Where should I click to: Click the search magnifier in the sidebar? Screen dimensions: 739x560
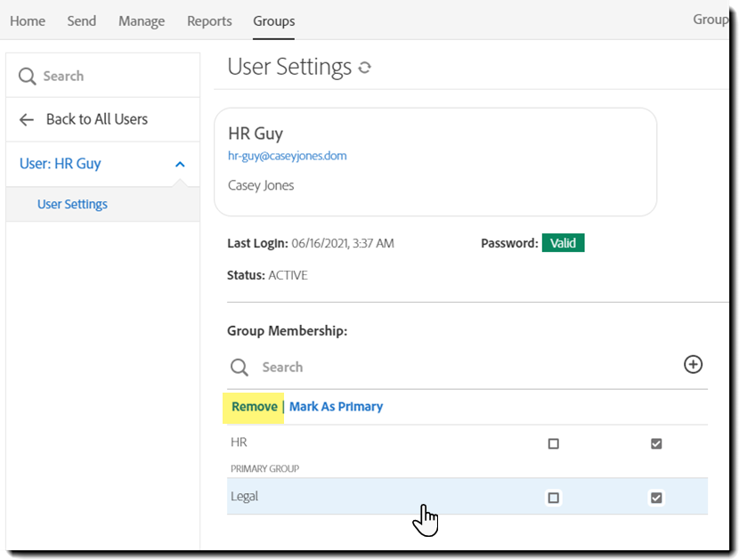click(28, 76)
